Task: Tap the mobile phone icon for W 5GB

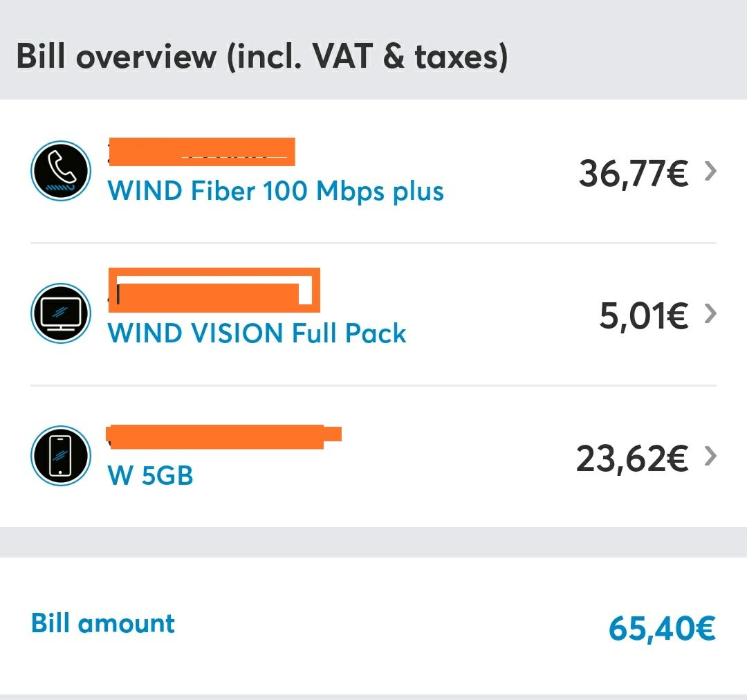Action: tap(60, 456)
